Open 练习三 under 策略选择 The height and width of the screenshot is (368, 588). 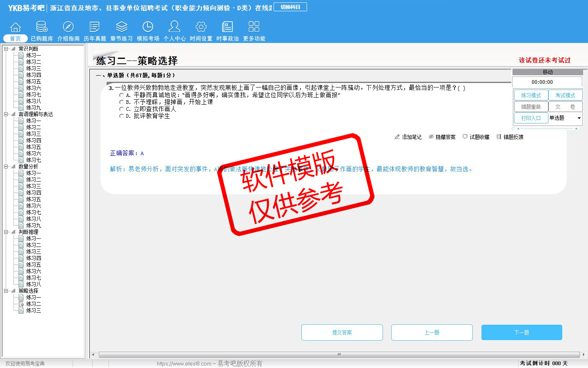33,310
